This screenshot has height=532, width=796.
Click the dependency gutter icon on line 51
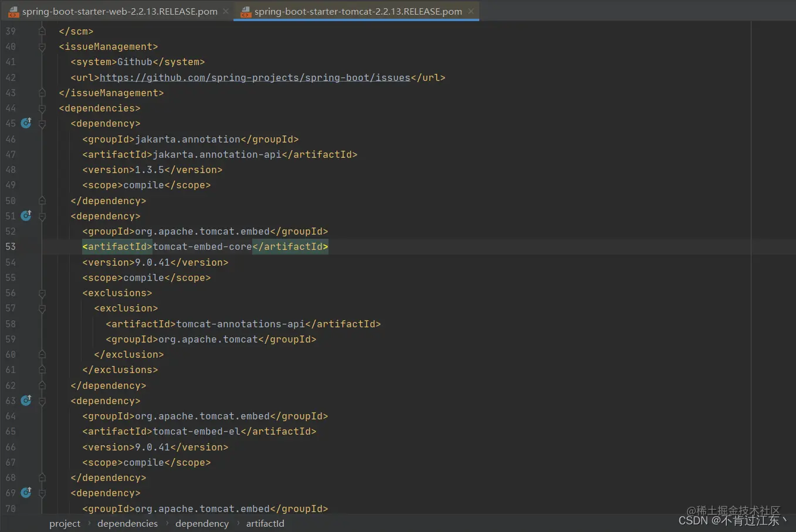[26, 216]
